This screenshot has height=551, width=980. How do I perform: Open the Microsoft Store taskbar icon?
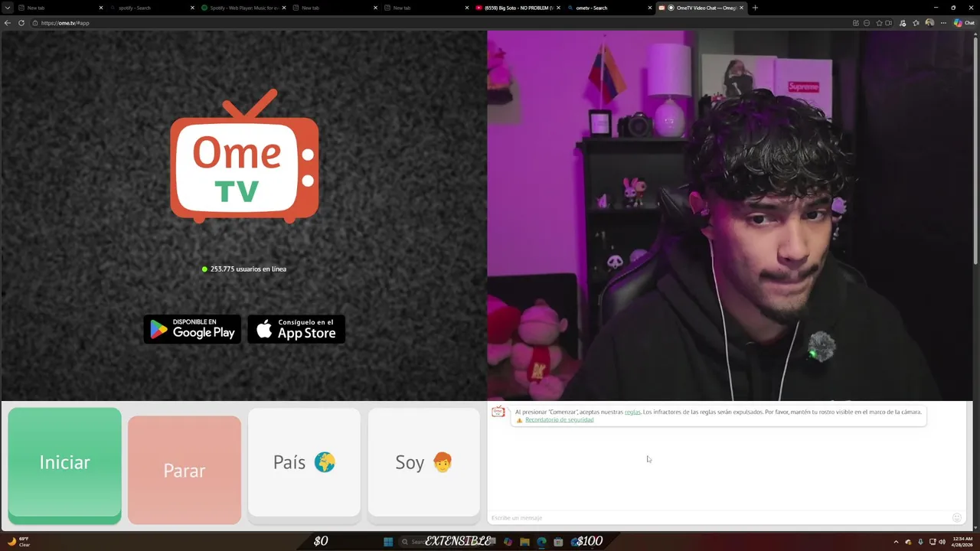click(x=558, y=542)
